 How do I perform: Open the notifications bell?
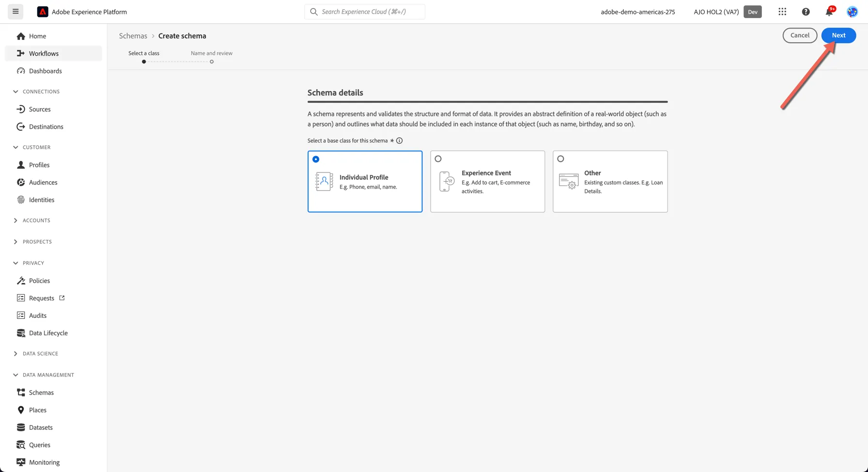pos(829,12)
